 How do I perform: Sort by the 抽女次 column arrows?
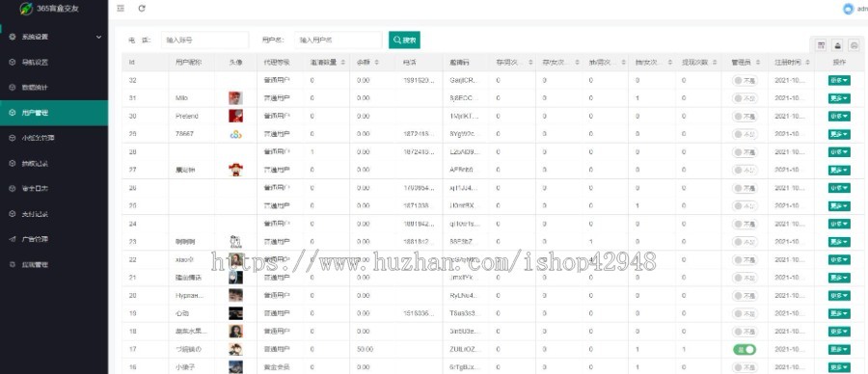click(669, 63)
